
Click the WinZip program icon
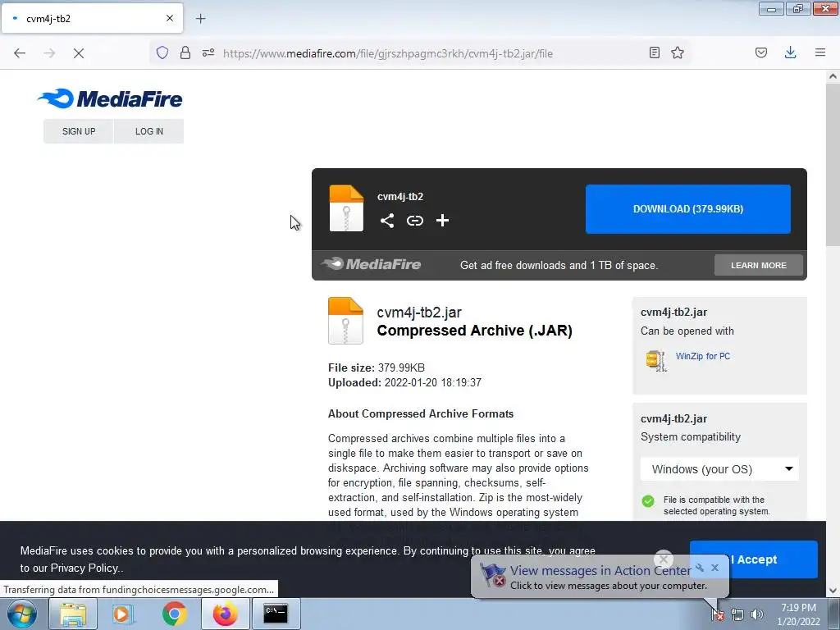[655, 360]
